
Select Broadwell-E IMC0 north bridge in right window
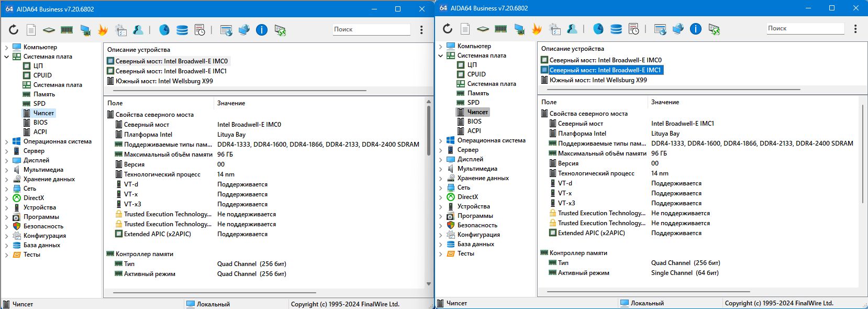(605, 60)
